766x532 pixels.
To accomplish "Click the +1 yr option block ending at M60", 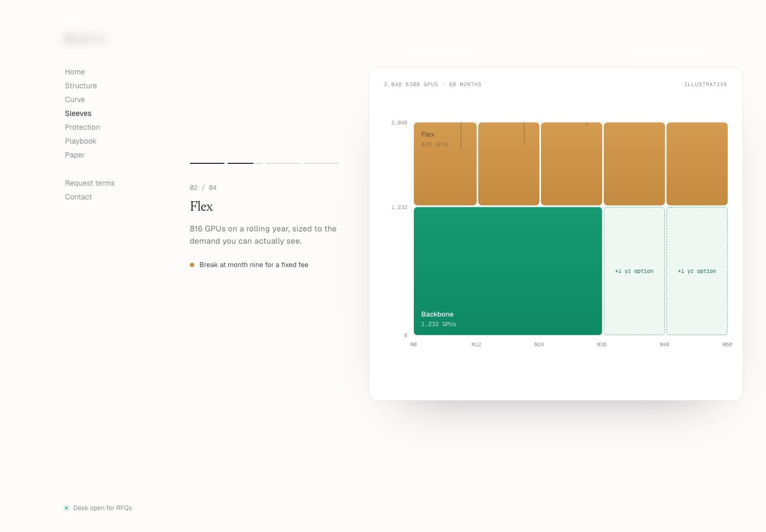I will click(x=697, y=271).
